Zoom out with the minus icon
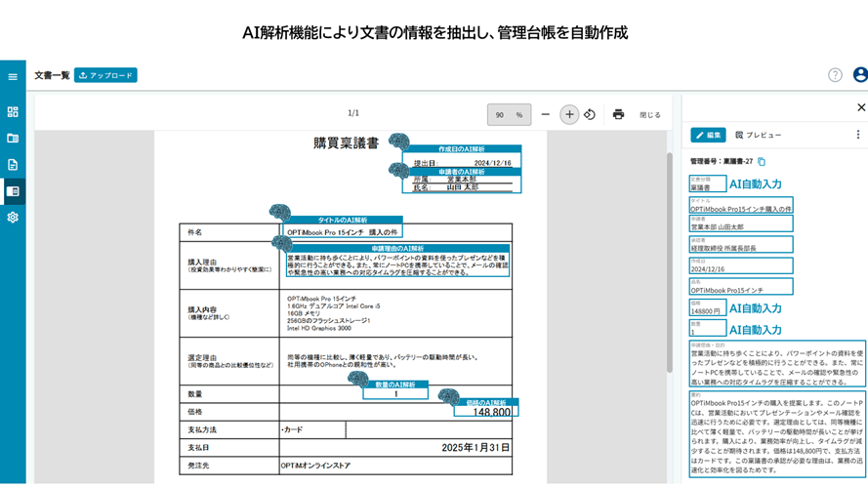868x487 pixels. click(545, 114)
